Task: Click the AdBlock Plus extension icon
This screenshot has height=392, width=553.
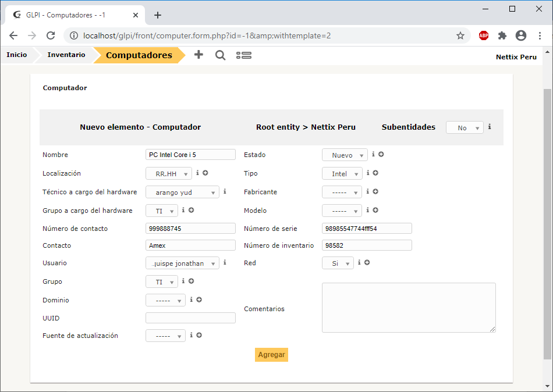Action: [484, 35]
